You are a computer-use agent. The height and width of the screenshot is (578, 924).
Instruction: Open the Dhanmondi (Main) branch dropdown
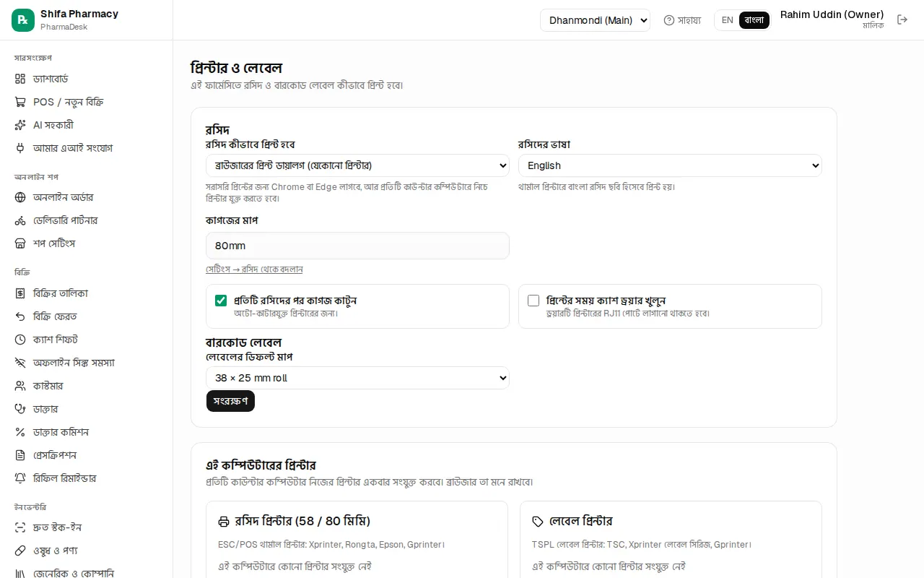click(595, 20)
